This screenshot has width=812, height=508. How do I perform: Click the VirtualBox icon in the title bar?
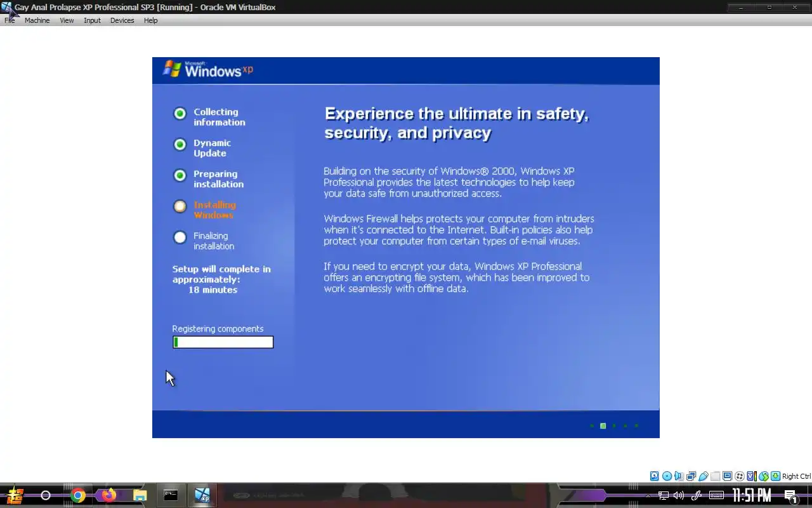pos(6,7)
